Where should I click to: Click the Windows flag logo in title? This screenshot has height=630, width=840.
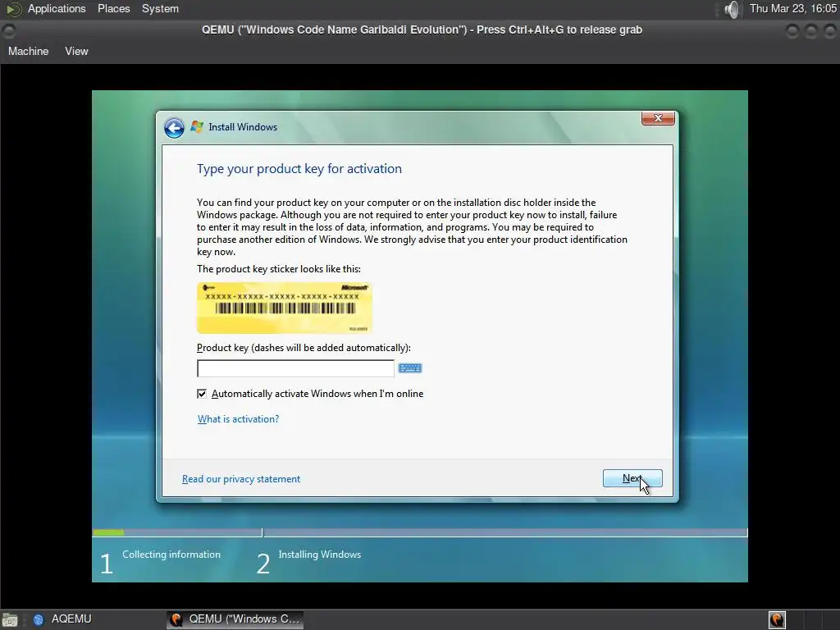pos(197,127)
